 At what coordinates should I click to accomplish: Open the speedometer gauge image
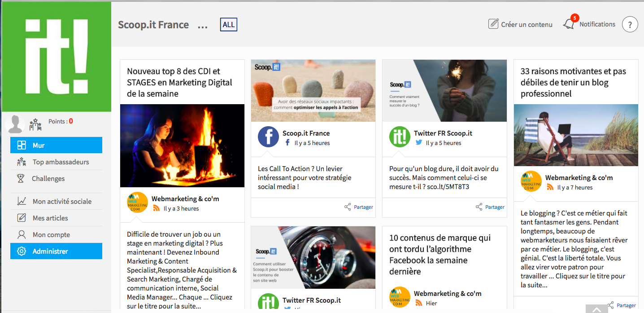(313, 257)
